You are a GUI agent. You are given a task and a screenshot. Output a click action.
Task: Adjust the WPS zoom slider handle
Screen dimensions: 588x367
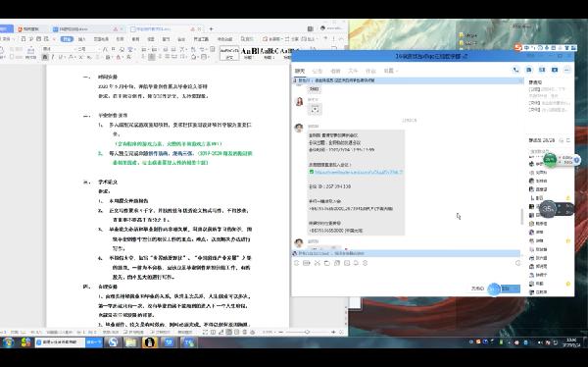(x=307, y=332)
